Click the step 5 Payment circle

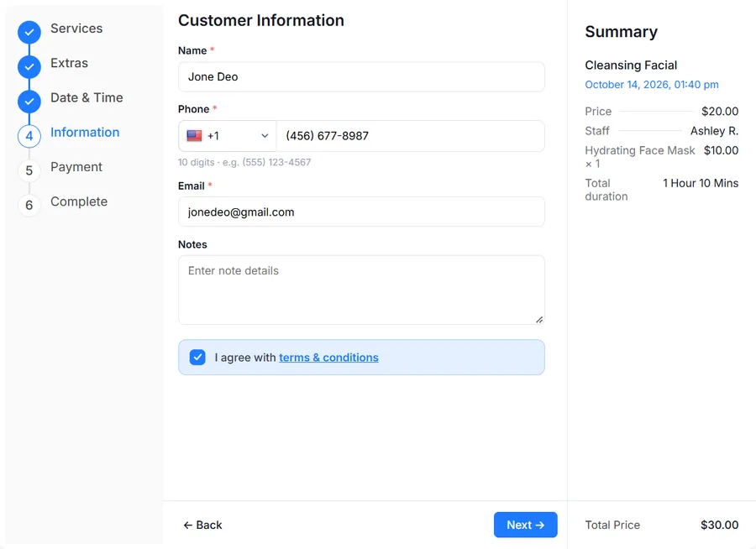point(29,170)
